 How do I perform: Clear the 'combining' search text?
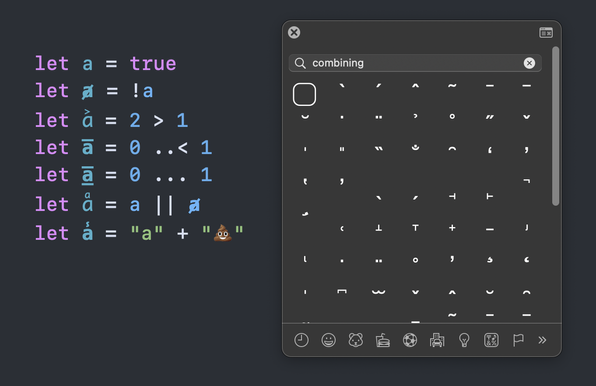pos(529,63)
